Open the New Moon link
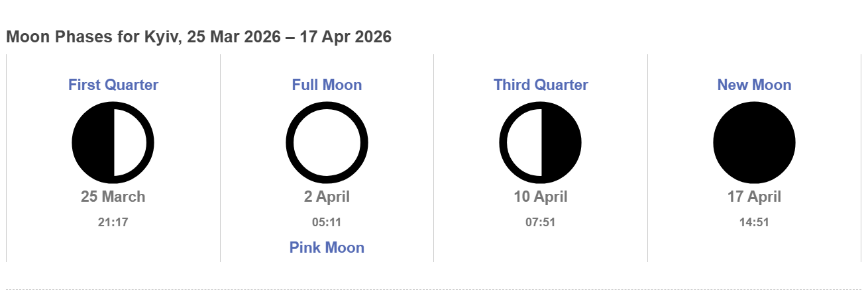 coord(754,85)
